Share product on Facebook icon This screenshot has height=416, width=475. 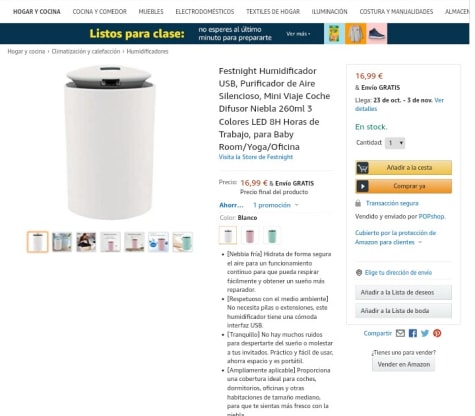pos(413,333)
